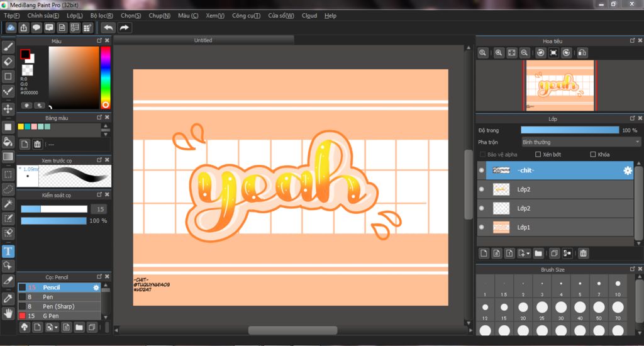The image size is (644, 346).
Task: Click the Undo arrow button
Action: coord(108,28)
